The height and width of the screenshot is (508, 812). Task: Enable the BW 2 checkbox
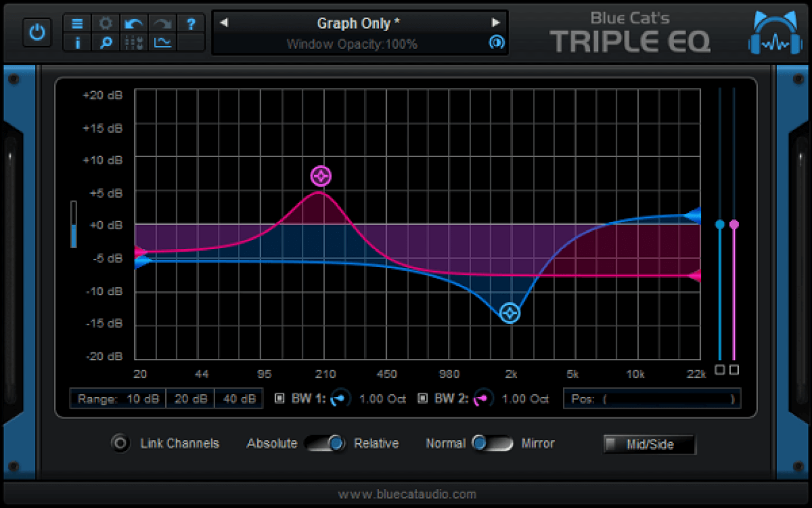(x=422, y=398)
